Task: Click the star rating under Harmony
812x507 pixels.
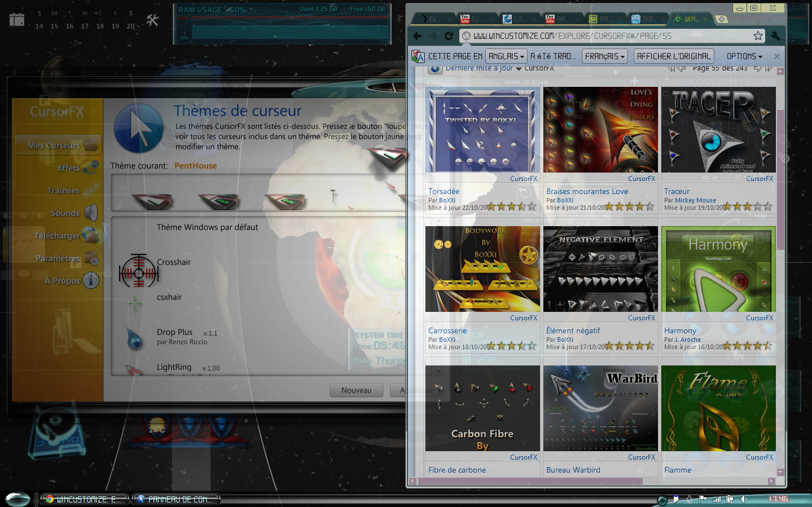Action: click(747, 346)
